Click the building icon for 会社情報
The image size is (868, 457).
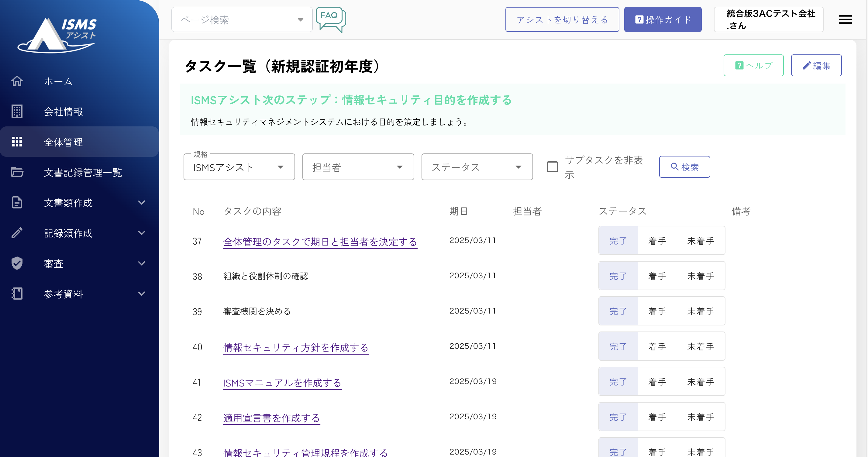(x=17, y=112)
